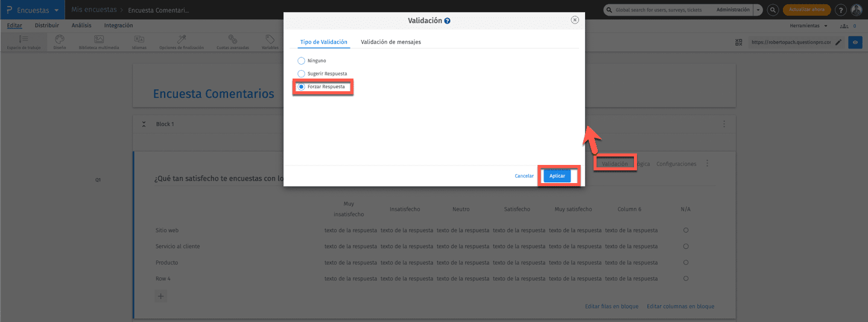
Task: Open Block 1 three-dot options menu
Action: tap(724, 124)
